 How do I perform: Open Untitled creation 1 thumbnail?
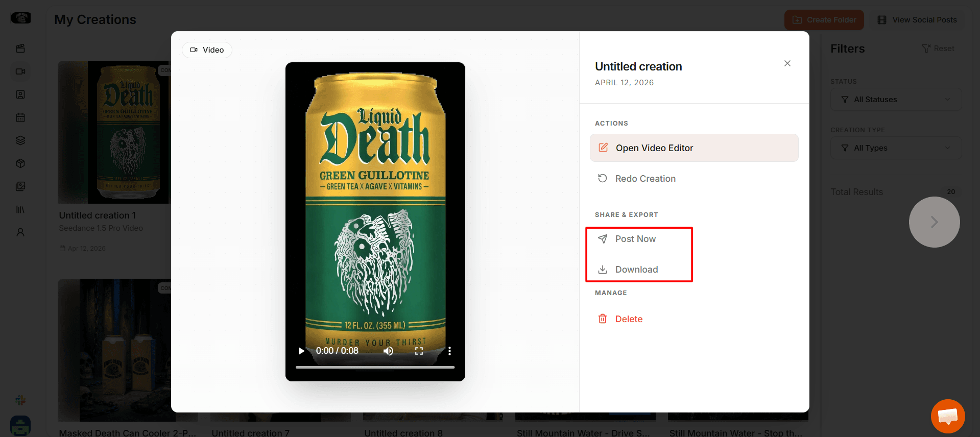pyautogui.click(x=114, y=132)
